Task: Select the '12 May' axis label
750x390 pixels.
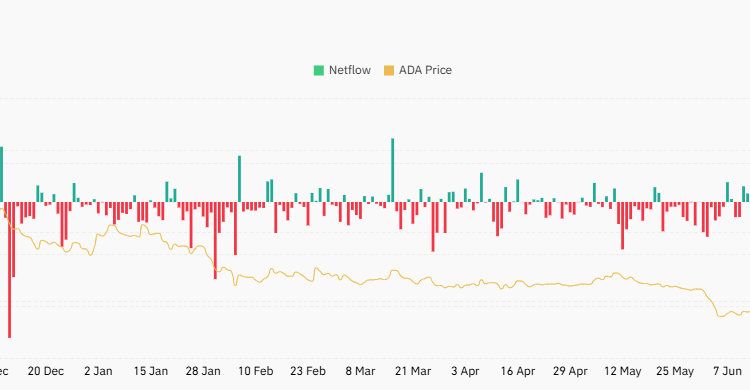Action: coord(622,371)
